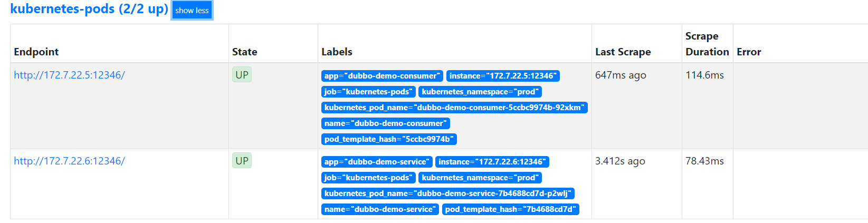Click app="dubbo-demo-consumer" label badge
Image resolution: width=868 pixels, height=223 pixels.
coord(382,76)
